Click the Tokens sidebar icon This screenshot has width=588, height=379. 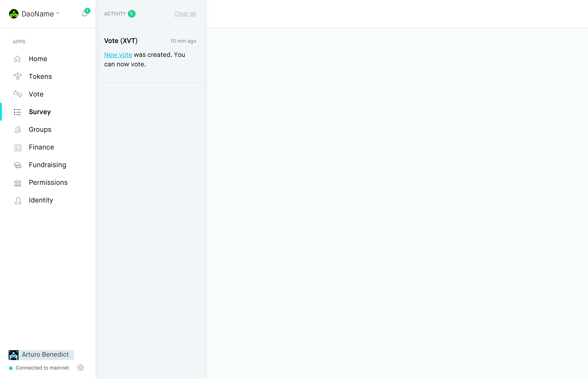[17, 76]
